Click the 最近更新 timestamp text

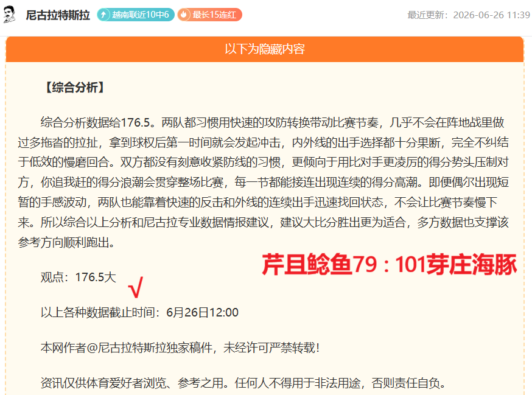pos(469,15)
